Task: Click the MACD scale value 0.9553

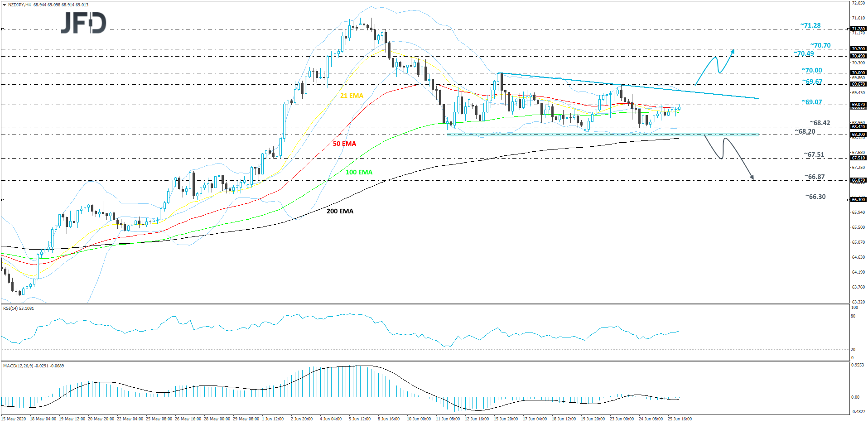Action: click(x=858, y=365)
